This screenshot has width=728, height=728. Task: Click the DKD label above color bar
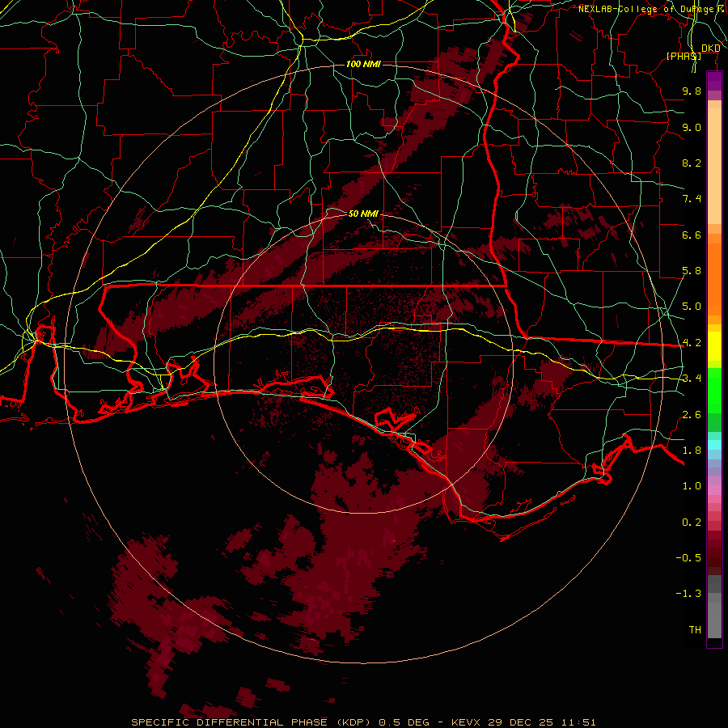711,49
